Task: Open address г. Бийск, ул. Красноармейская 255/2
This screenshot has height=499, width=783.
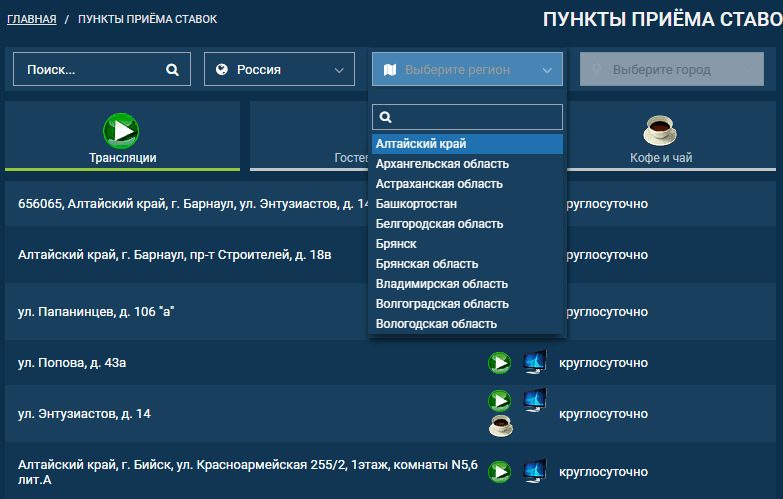Action: point(248,472)
